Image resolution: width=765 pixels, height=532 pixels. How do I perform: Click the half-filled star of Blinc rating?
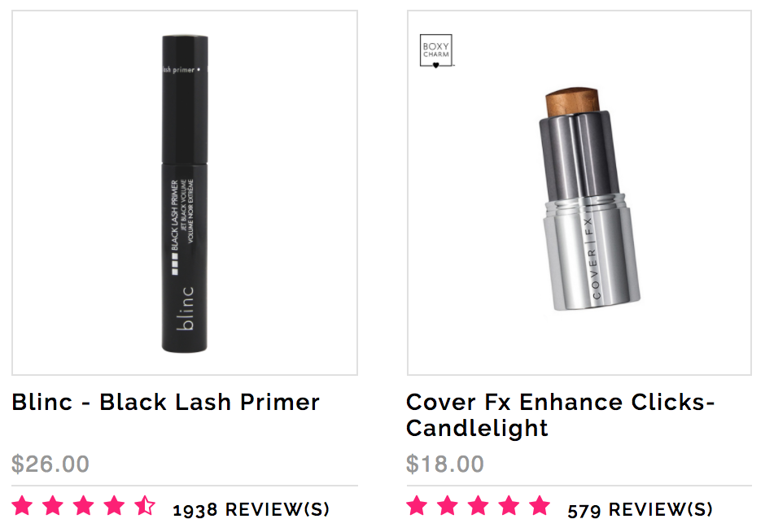[145, 505]
